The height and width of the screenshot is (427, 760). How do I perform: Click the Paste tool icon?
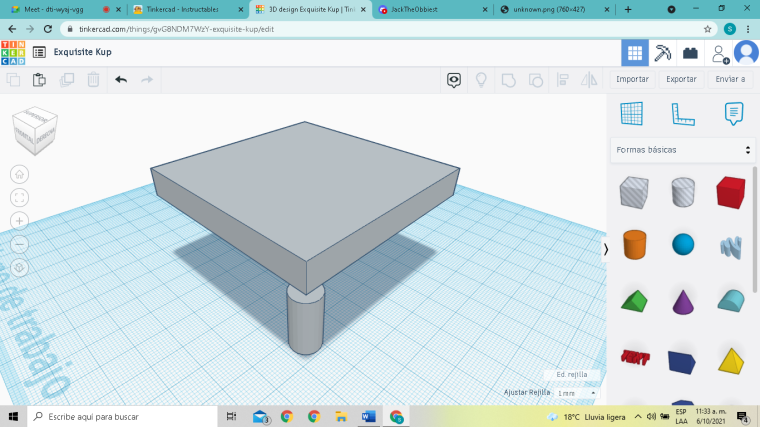(x=39, y=79)
